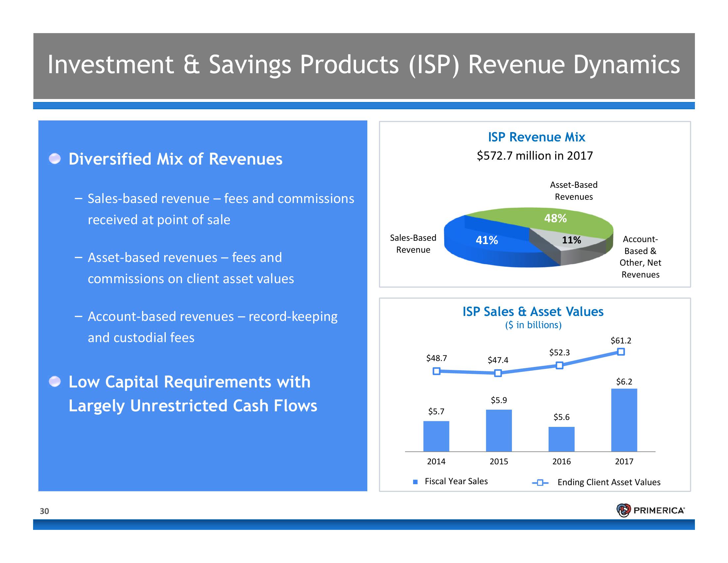Click the $5.7 bar value label
Image resolution: width=728 pixels, height=563 pixels.
(436, 412)
